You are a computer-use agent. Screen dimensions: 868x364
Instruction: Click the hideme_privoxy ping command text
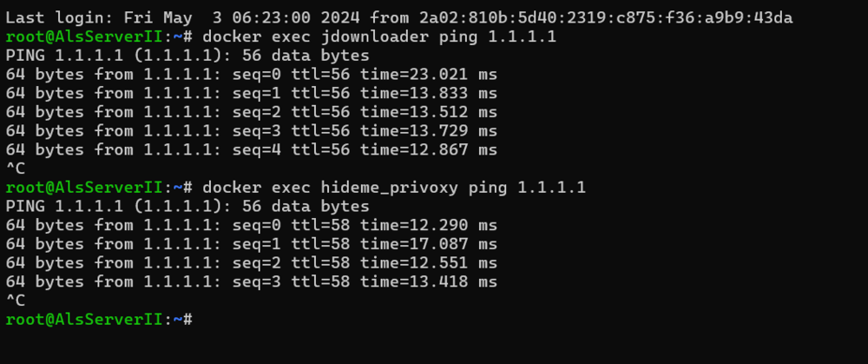tap(394, 188)
